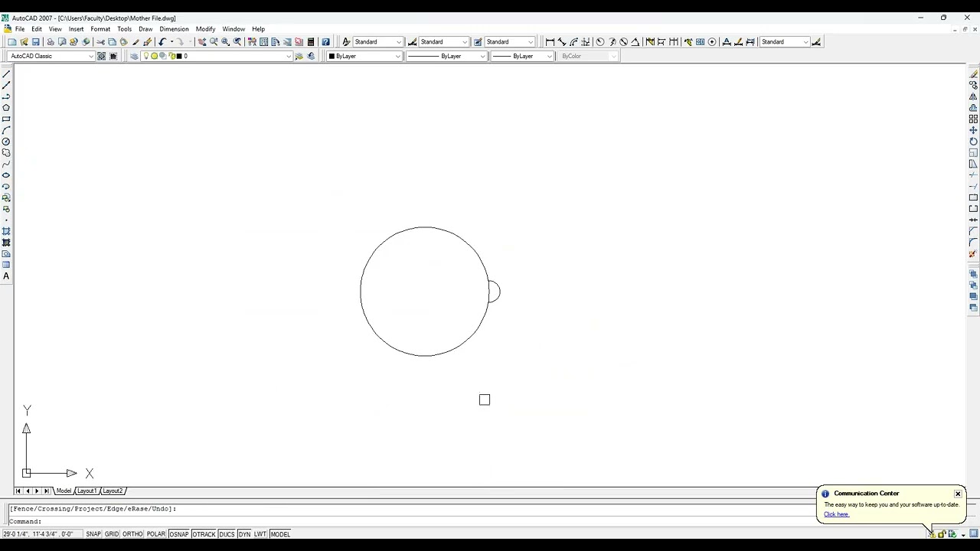The width and height of the screenshot is (980, 551).
Task: Switch to the Layout1 tab
Action: tap(87, 491)
